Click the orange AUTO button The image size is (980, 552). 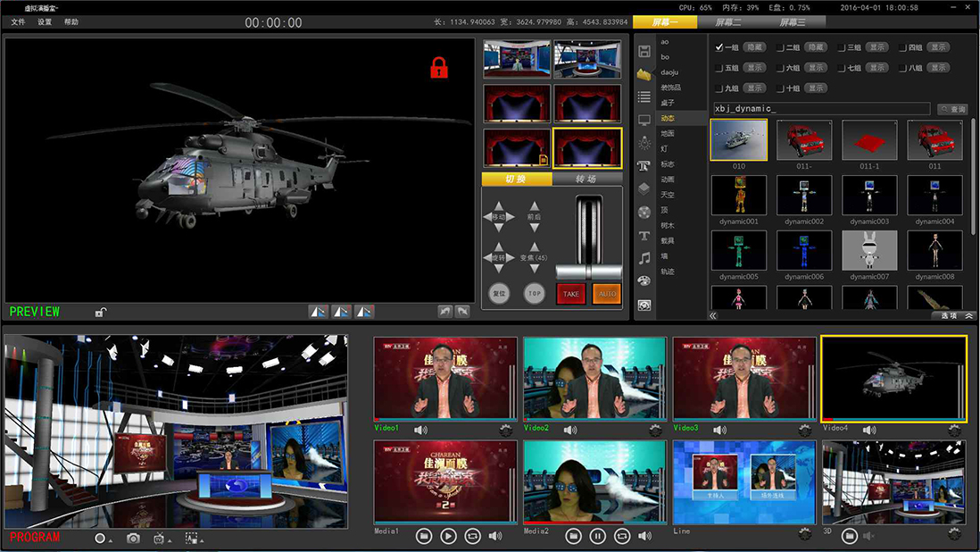click(607, 293)
